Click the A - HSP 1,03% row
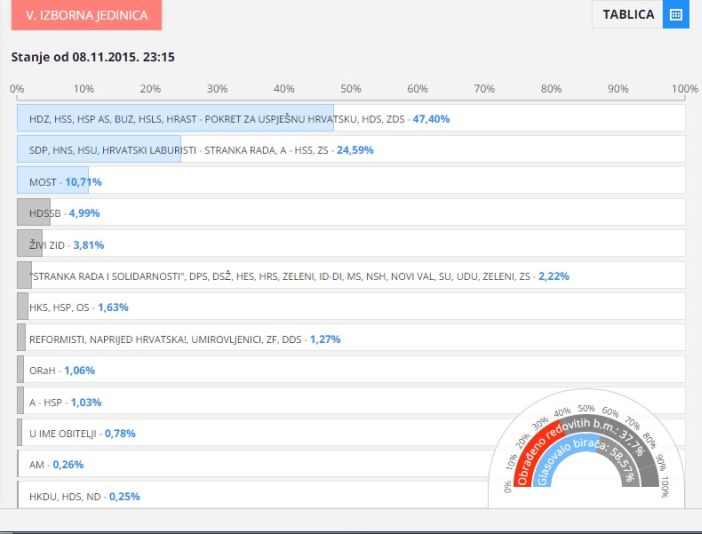This screenshot has height=534, width=702. [351, 401]
